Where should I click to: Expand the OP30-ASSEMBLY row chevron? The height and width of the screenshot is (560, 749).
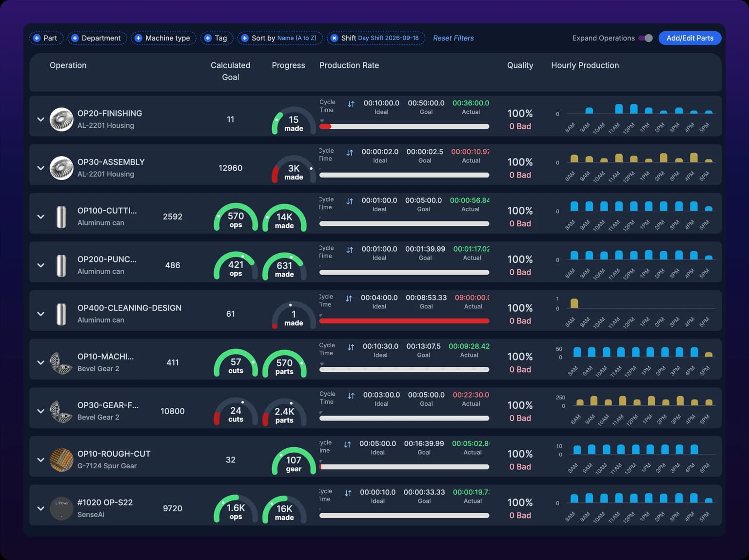point(41,168)
